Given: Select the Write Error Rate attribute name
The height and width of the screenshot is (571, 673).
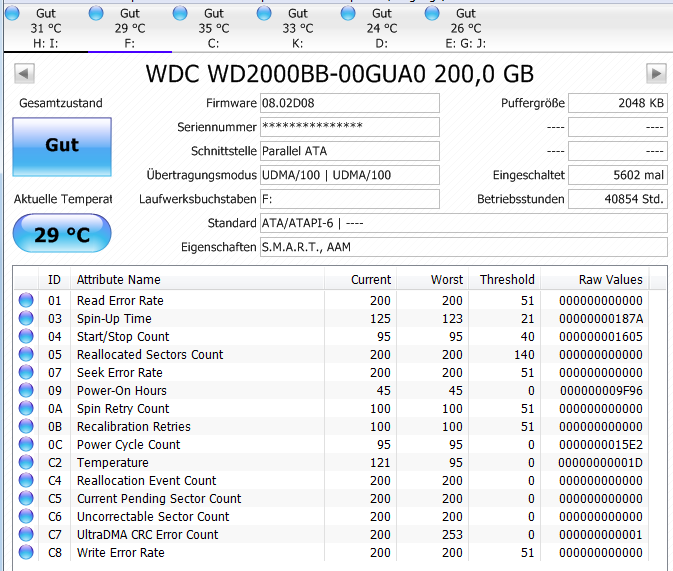Looking at the screenshot, I should [121, 553].
